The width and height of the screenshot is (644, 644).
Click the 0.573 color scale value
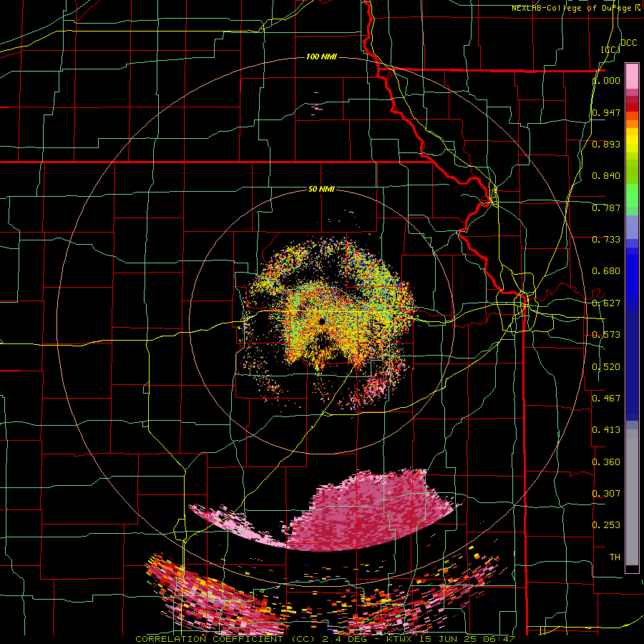pos(606,335)
